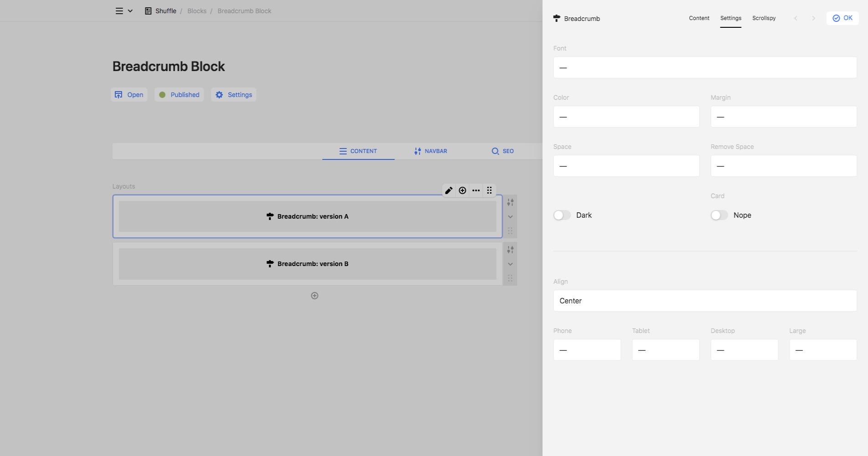Expand chevron beside Breadcrumb version A

510,217
